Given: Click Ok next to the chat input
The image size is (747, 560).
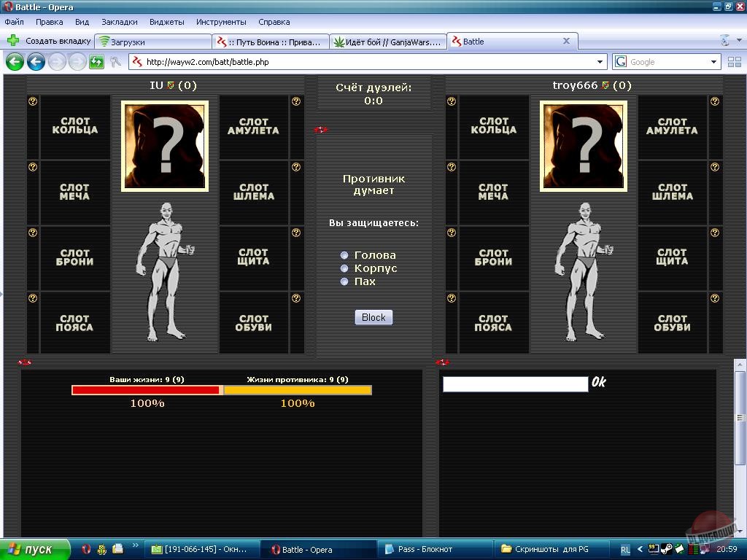Looking at the screenshot, I should coord(599,382).
